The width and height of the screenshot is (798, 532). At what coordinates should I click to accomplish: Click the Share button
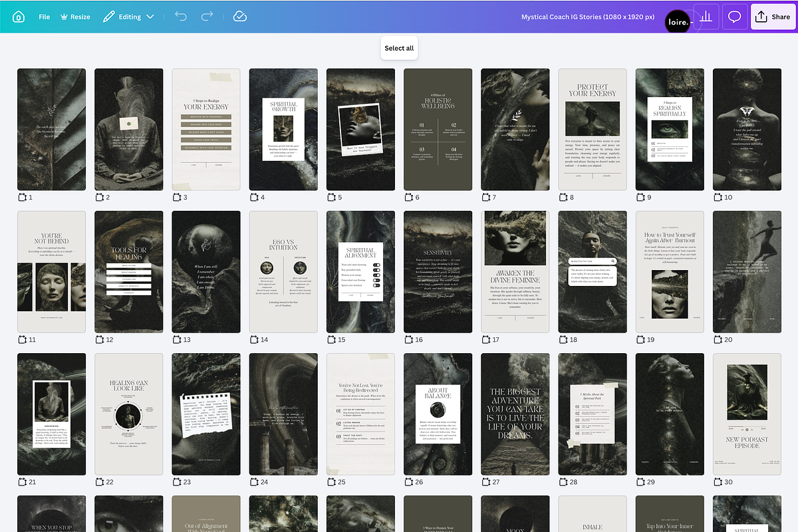click(x=774, y=17)
